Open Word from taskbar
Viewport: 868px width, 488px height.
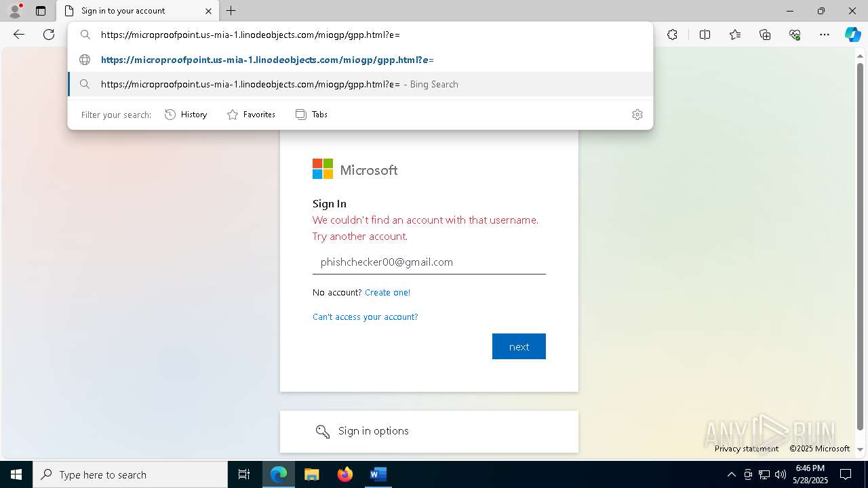pyautogui.click(x=378, y=474)
